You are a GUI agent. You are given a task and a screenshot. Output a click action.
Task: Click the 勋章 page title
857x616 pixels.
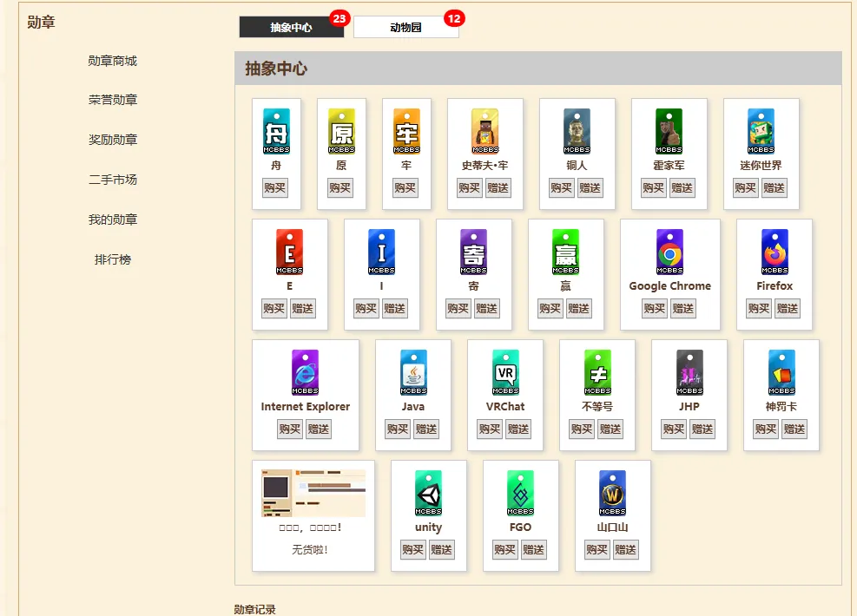42,23
